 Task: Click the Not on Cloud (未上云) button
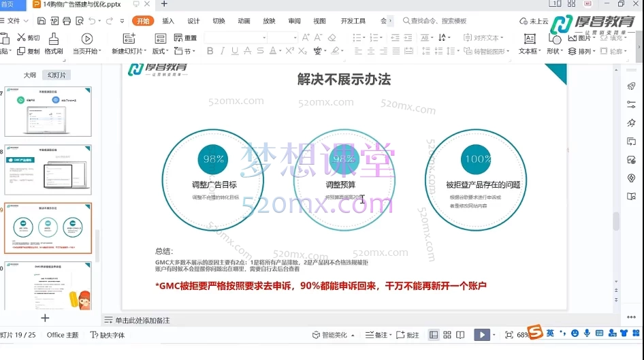(x=534, y=21)
